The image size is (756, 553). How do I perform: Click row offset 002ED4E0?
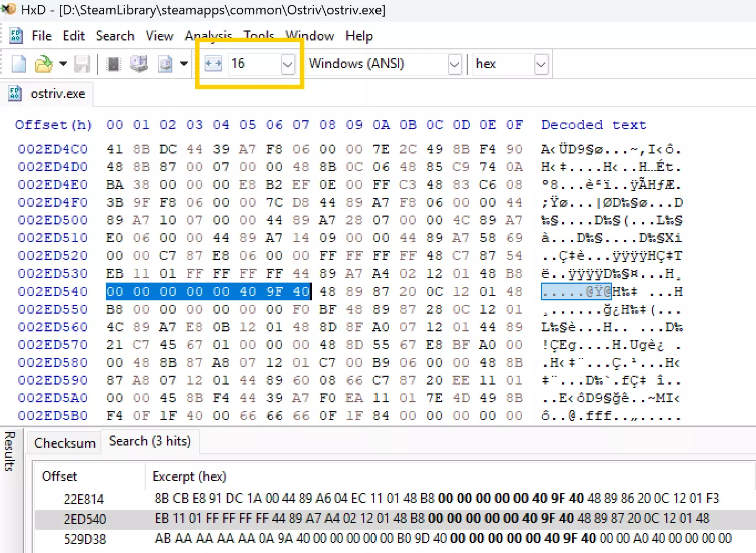coord(53,185)
